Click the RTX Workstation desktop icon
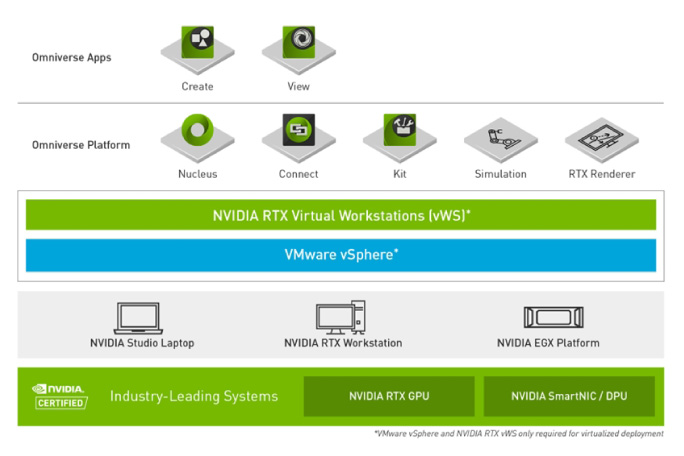684x456 pixels. tap(341, 317)
